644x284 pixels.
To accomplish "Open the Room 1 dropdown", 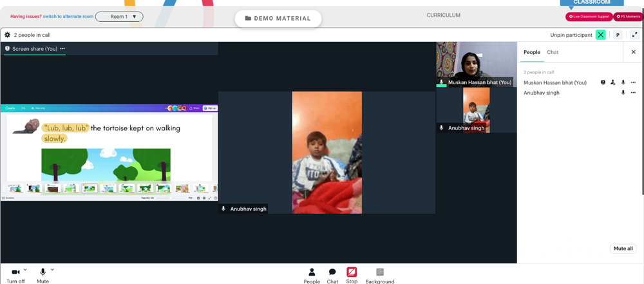I will [x=119, y=17].
